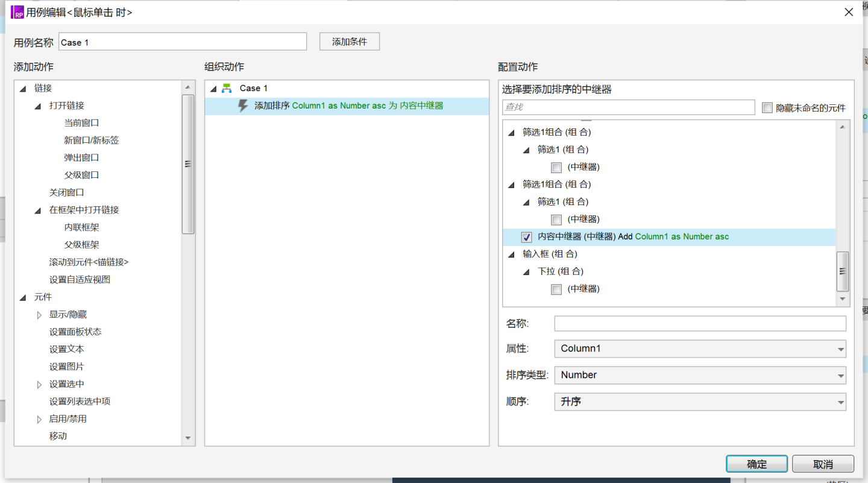Collapse the Case 1 node
Image resolution: width=868 pixels, height=483 pixels.
tap(213, 89)
